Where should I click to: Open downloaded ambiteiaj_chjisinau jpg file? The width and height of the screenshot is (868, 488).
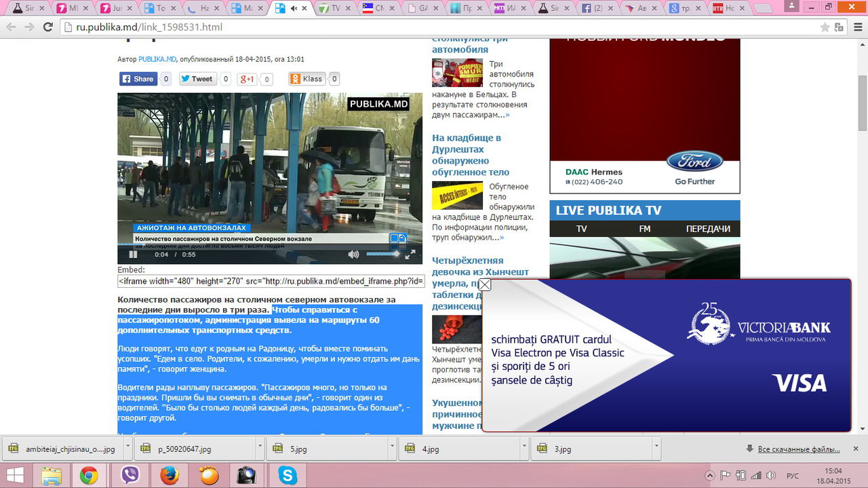pos(62,449)
